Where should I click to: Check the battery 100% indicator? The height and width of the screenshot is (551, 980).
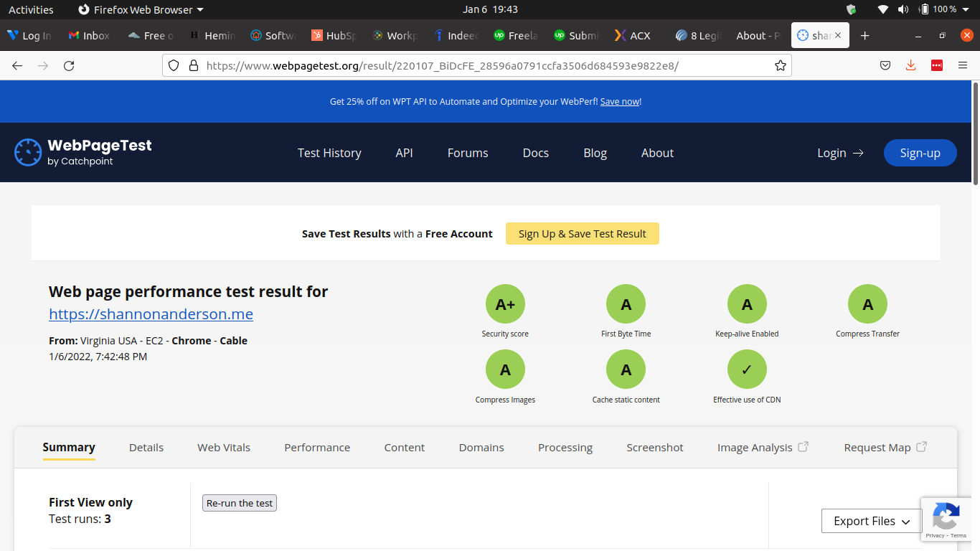click(x=938, y=9)
